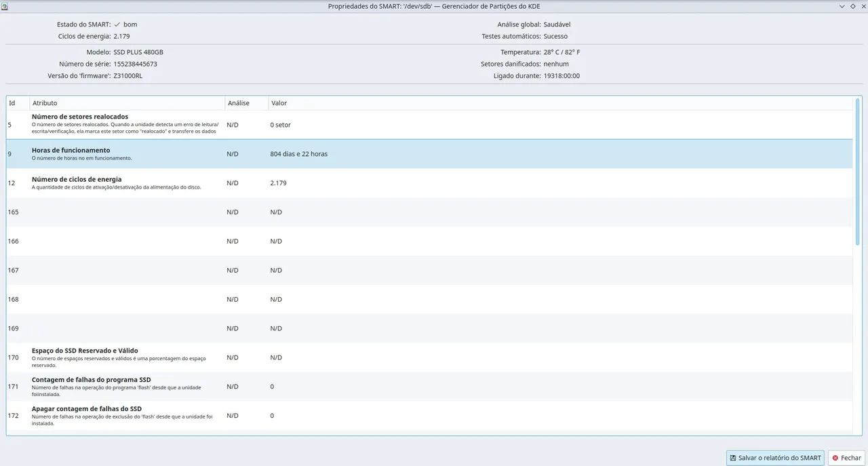Viewport: 868px width, 466px height.
Task: Sort table by Id column header
Action: coord(18,103)
